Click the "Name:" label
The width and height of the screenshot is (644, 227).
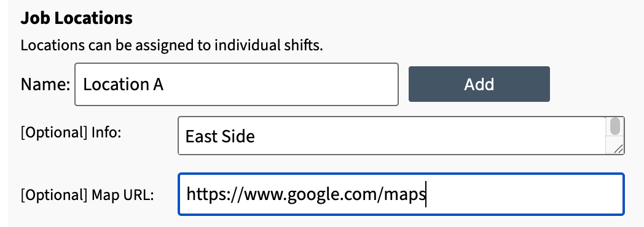45,85
